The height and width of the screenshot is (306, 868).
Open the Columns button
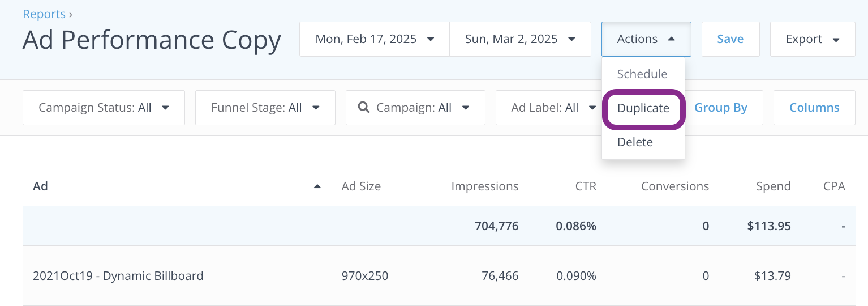814,108
